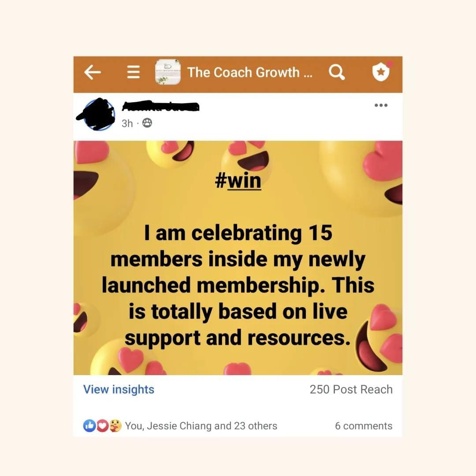Click the blue Like reaction icon

tap(89, 426)
